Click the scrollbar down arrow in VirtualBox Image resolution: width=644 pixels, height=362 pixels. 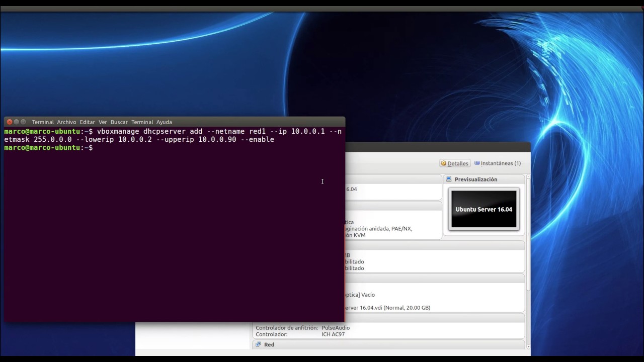point(528,346)
